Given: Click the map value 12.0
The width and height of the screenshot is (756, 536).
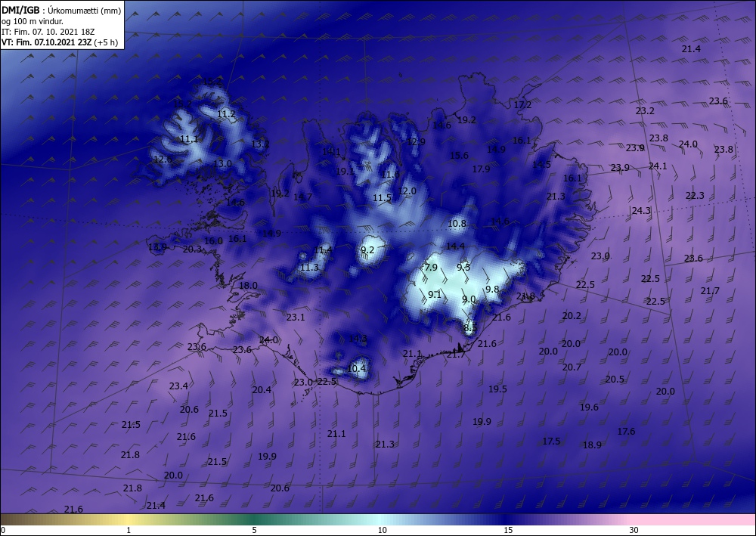Looking at the screenshot, I should (407, 191).
